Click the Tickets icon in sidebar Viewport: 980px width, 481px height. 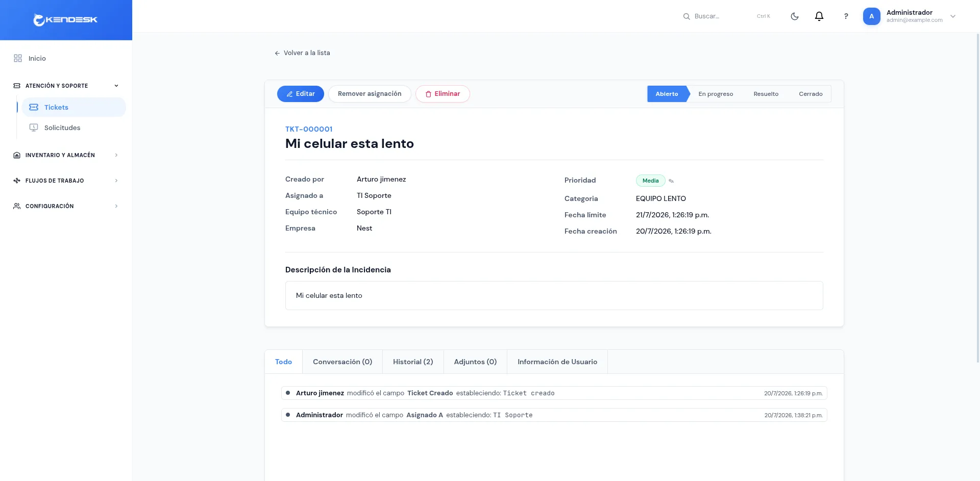coord(34,107)
